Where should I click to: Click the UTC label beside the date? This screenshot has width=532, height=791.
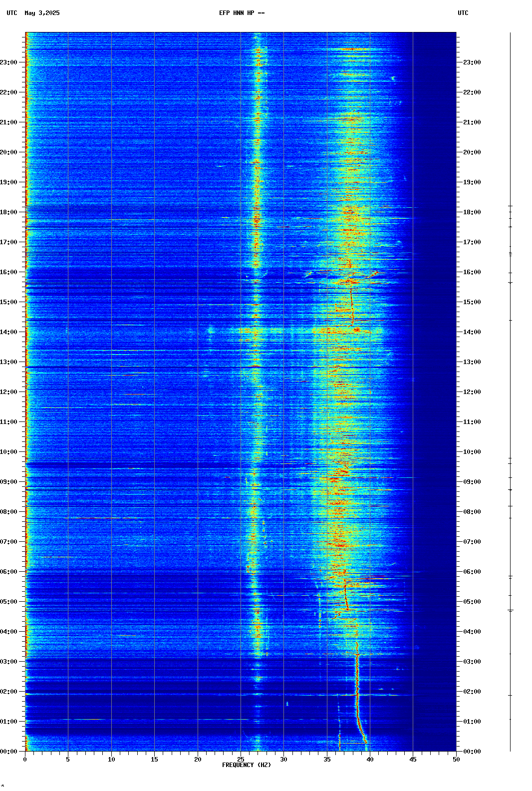pos(12,13)
